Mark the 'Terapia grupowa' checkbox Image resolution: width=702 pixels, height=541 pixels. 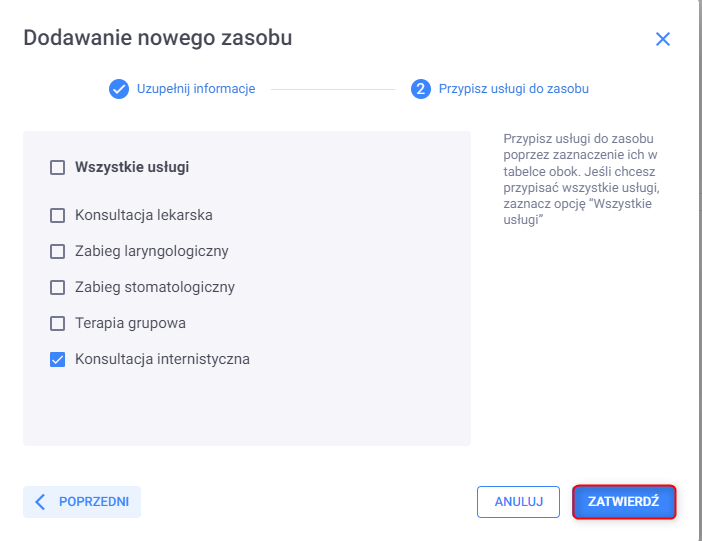pos(58,323)
